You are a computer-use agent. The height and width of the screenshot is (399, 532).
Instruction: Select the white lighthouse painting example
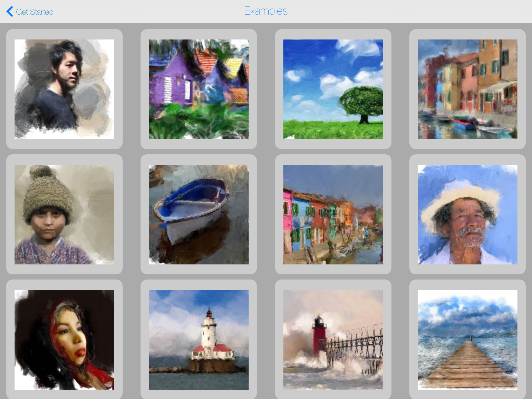[x=199, y=340]
